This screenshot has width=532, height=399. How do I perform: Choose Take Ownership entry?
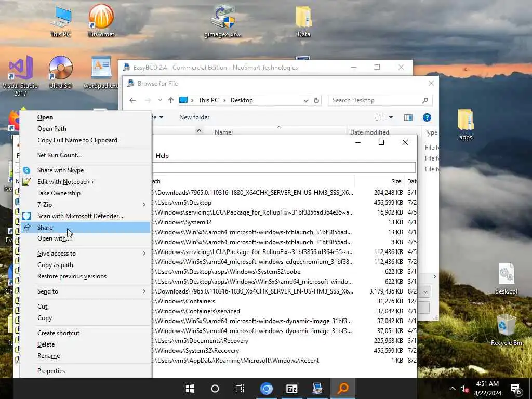pyautogui.click(x=85, y=193)
